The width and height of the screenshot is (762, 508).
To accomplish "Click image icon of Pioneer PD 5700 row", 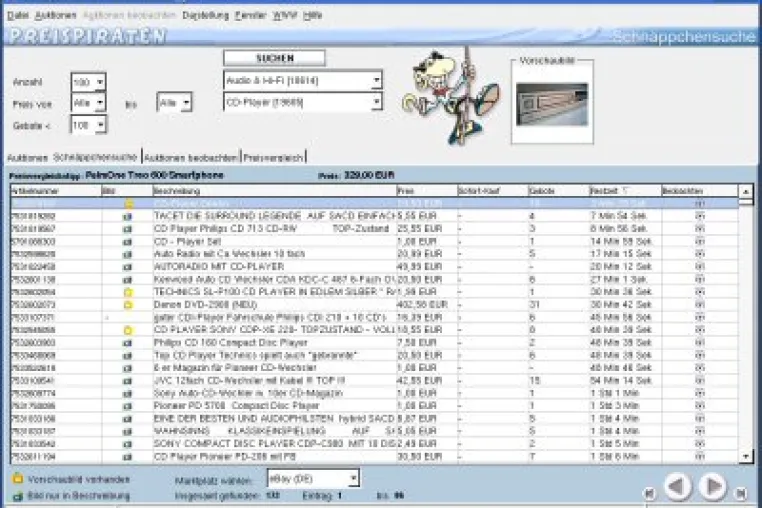I will [127, 406].
